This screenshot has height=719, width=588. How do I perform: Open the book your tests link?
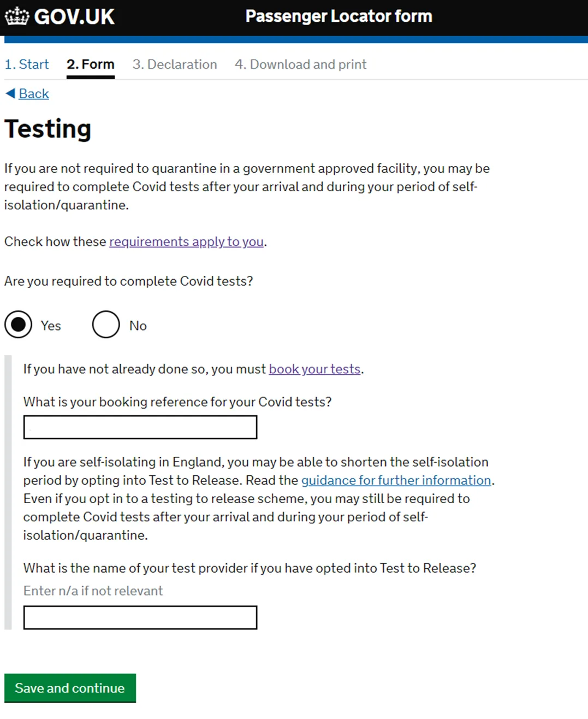coord(314,369)
